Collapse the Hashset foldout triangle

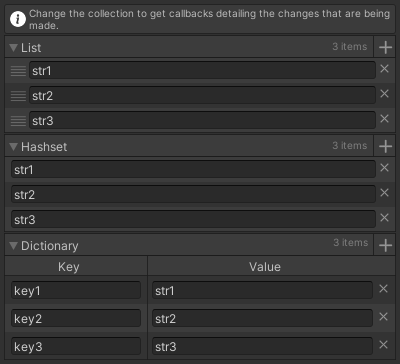[x=13, y=147]
